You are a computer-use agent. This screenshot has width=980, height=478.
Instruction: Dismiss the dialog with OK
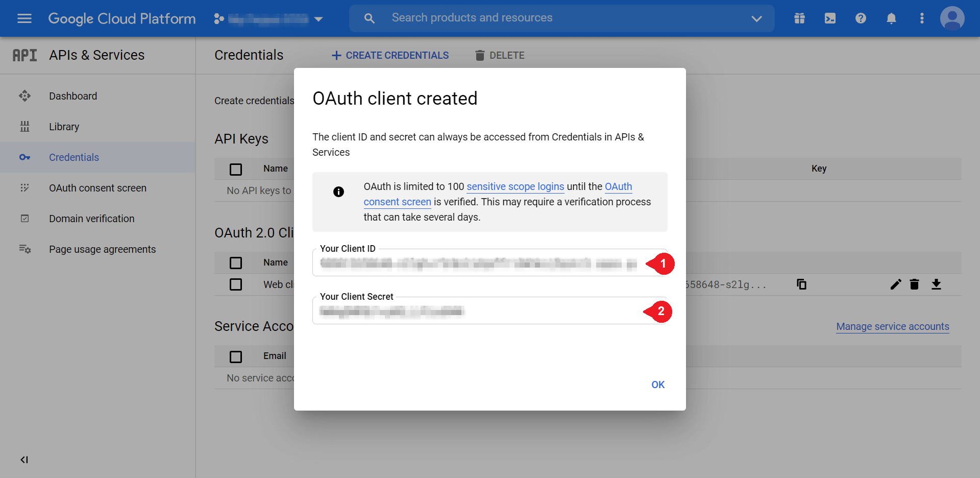tap(657, 385)
